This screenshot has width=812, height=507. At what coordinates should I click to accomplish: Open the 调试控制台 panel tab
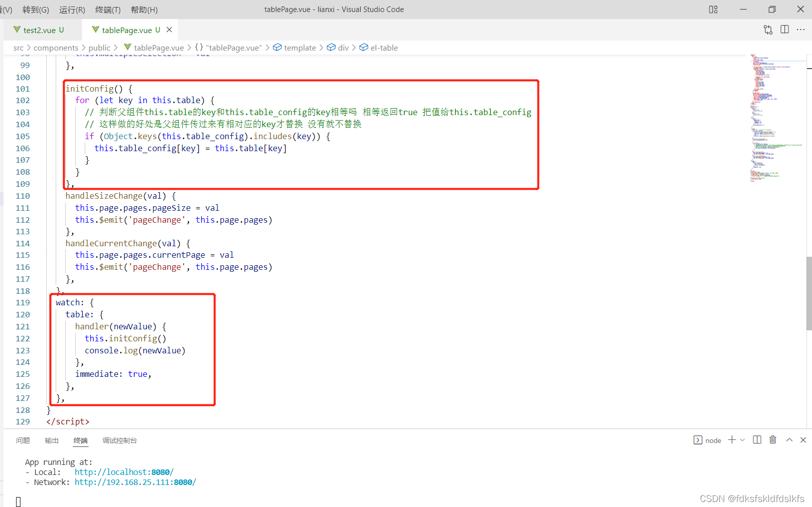click(x=120, y=440)
